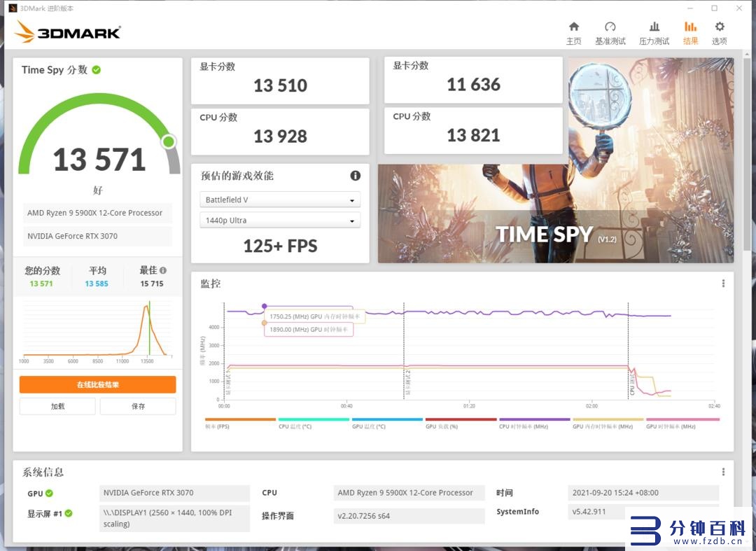Screen dimensions: 756x551
Task: Open the 监控 panel three-dot menu
Action: click(723, 284)
